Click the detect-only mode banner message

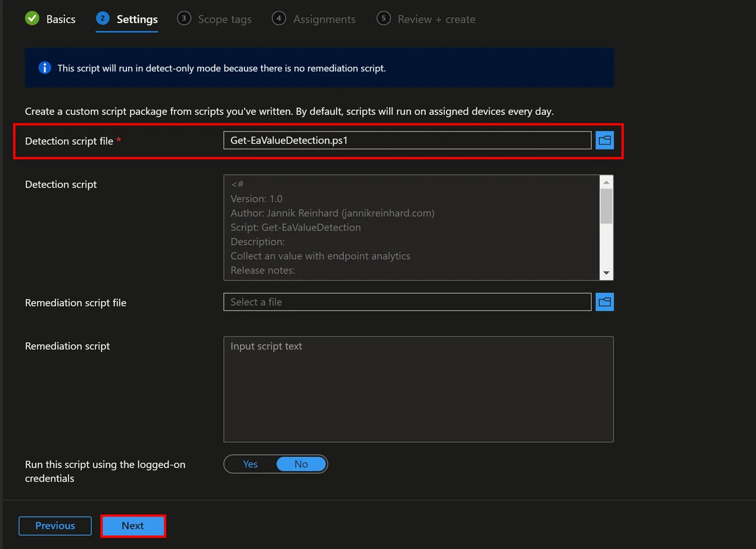click(x=221, y=68)
